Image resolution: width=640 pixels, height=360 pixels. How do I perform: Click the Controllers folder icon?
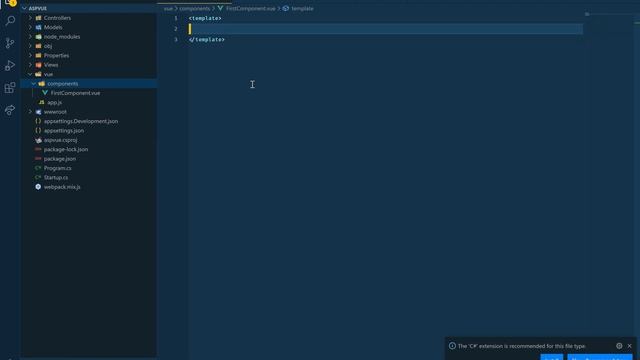coord(38,18)
